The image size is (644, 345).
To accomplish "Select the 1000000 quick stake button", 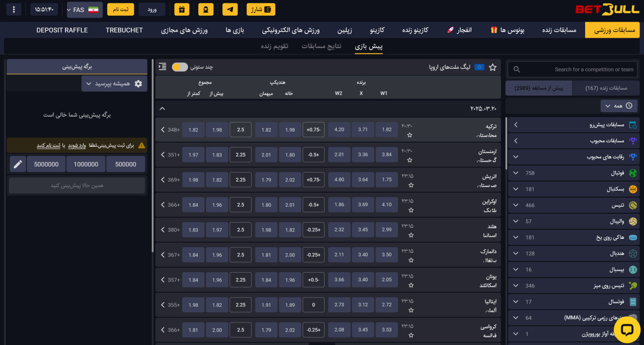I will click(x=86, y=164).
